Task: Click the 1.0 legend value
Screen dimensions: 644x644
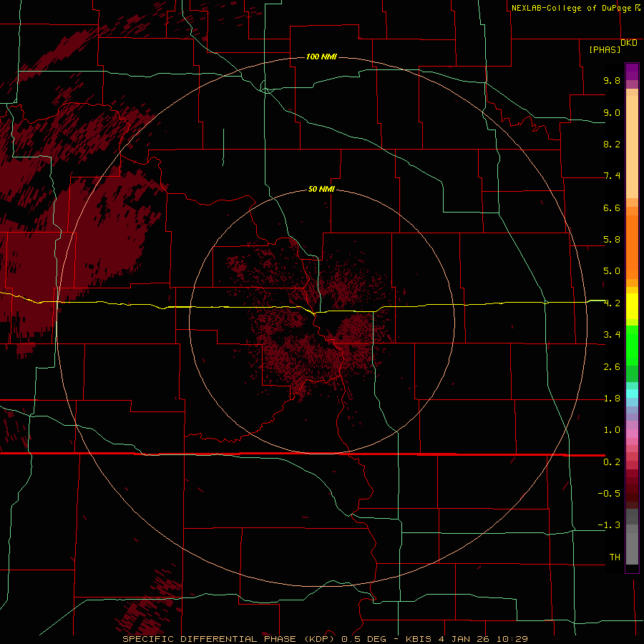Action: (x=612, y=430)
